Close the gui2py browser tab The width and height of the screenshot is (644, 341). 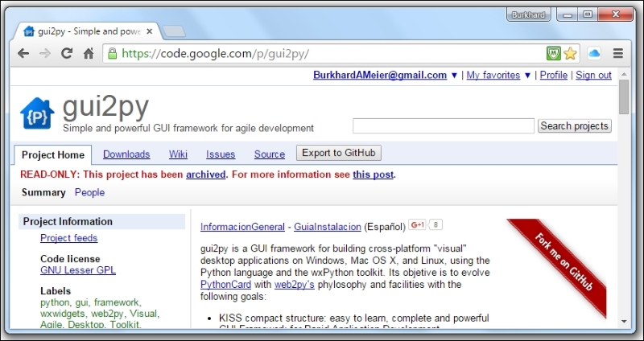[x=149, y=31]
